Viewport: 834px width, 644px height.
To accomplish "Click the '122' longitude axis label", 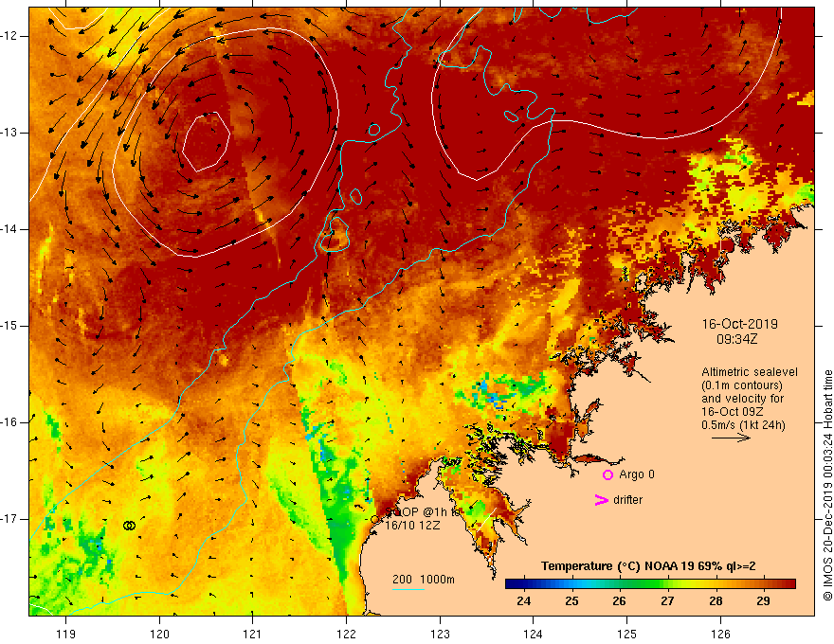I will point(346,634).
